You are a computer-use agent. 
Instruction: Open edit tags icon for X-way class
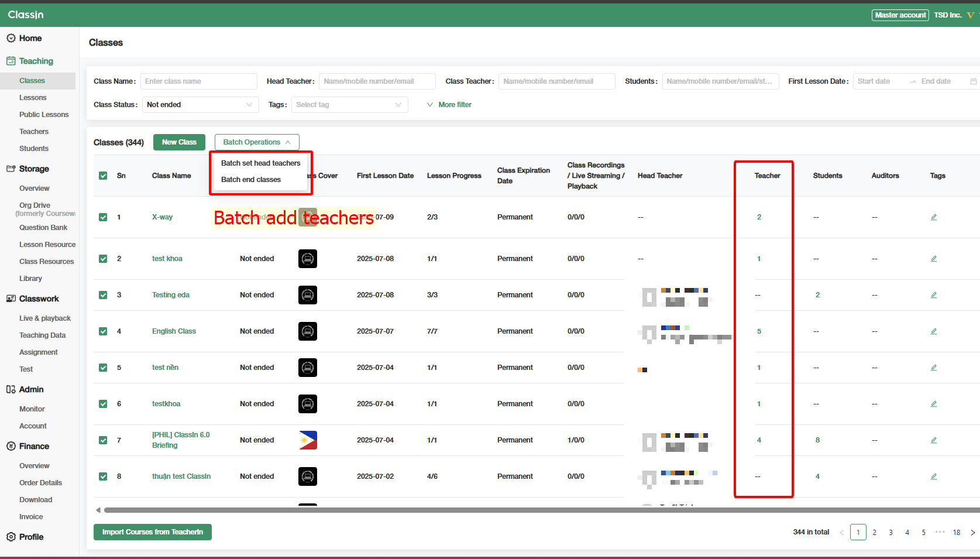point(934,217)
